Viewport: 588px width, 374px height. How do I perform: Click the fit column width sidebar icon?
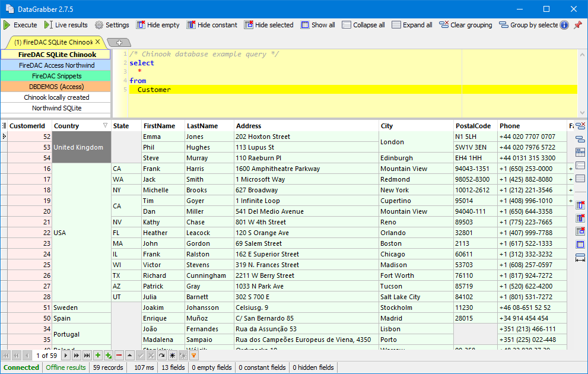[580, 258]
